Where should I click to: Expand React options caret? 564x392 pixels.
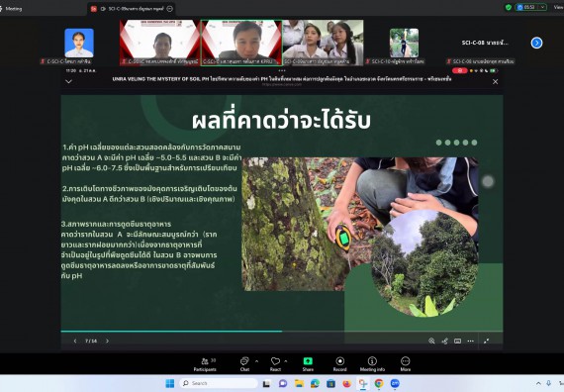click(x=286, y=360)
